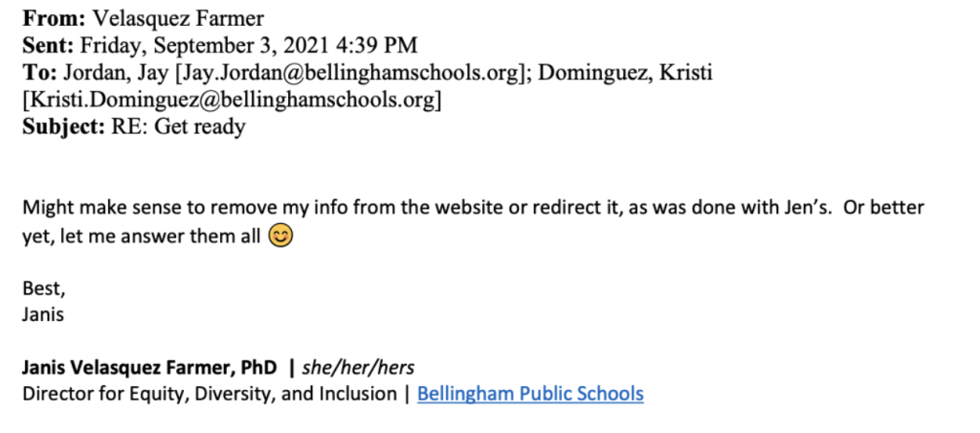Open the Bellingham Public Schools link

coord(530,393)
